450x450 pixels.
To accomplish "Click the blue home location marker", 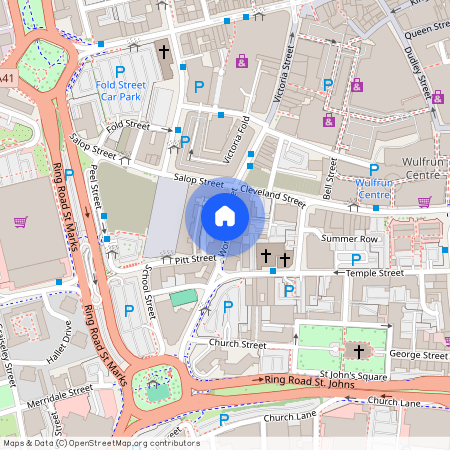I will pyautogui.click(x=225, y=217).
